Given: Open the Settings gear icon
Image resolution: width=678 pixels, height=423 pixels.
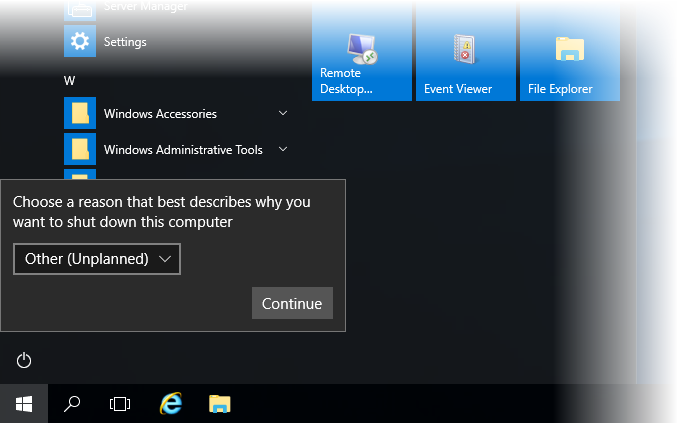Looking at the screenshot, I should (80, 42).
